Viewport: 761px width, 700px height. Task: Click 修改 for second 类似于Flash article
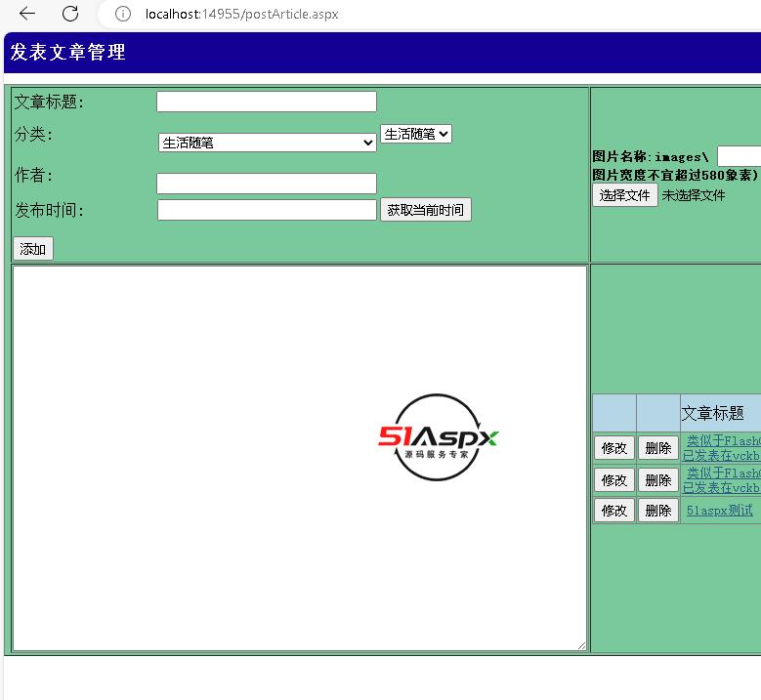pyautogui.click(x=613, y=480)
